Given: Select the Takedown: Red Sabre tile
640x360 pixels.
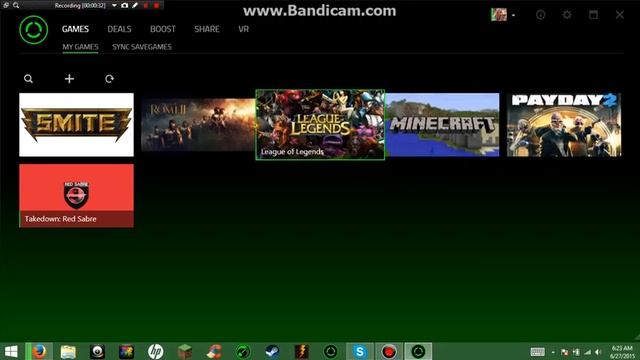Looking at the screenshot, I should (76, 196).
